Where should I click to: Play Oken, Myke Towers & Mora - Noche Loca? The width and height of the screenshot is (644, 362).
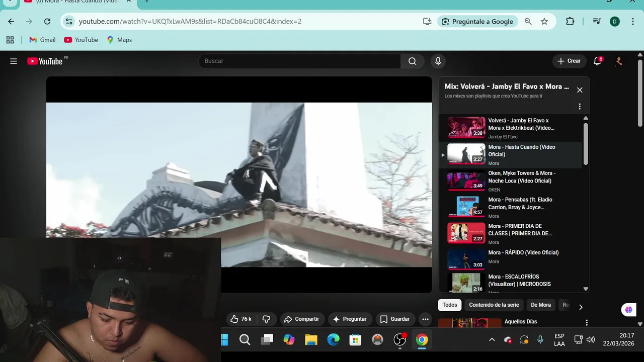pyautogui.click(x=510, y=180)
